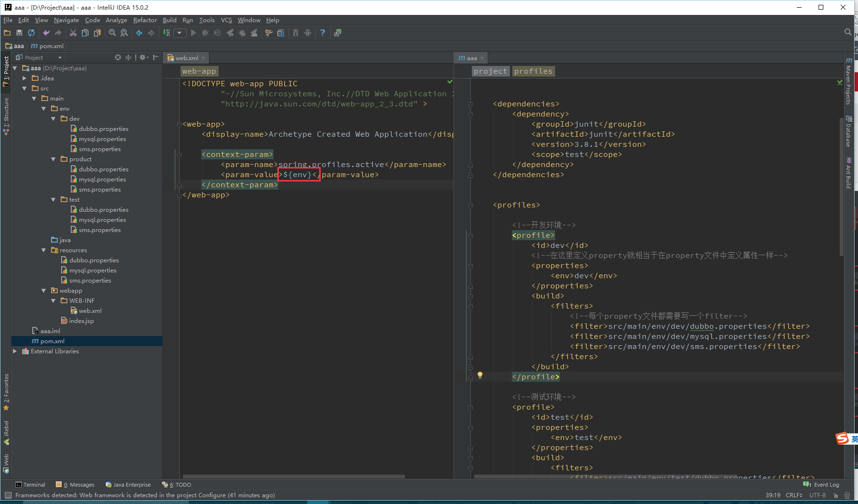The height and width of the screenshot is (504, 858).
Task: Expand External Libraries node
Action: [x=15, y=351]
